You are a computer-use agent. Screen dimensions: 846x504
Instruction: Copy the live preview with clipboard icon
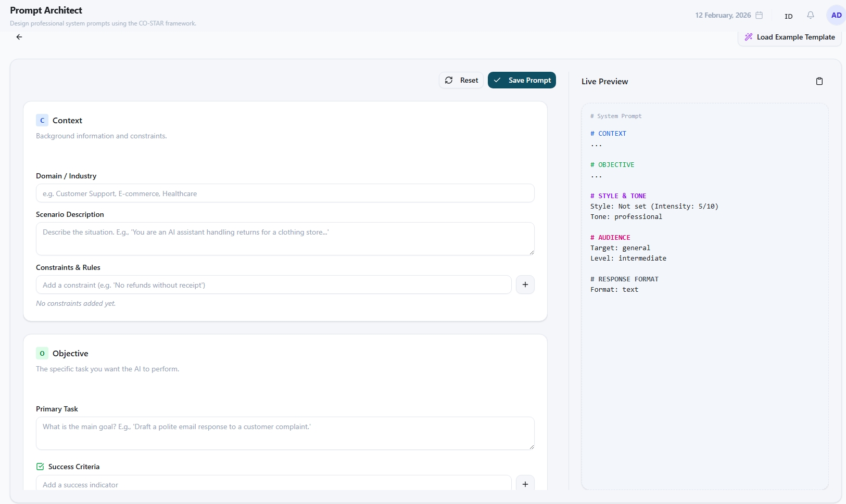tap(819, 81)
